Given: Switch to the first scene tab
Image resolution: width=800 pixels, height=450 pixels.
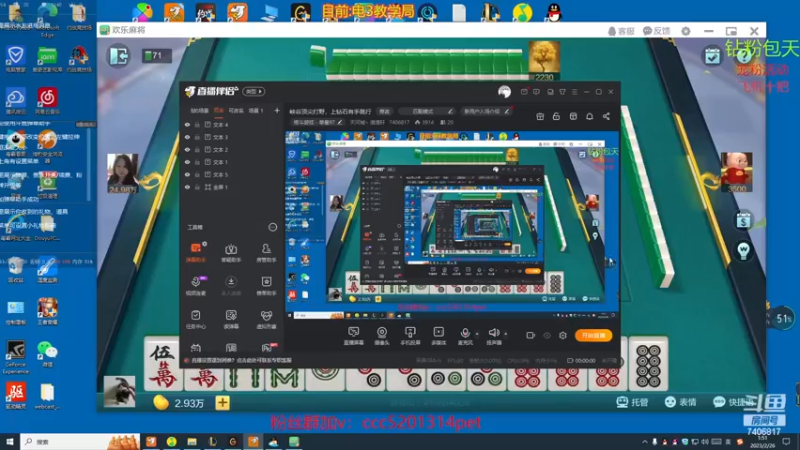Looking at the screenshot, I should [x=199, y=110].
